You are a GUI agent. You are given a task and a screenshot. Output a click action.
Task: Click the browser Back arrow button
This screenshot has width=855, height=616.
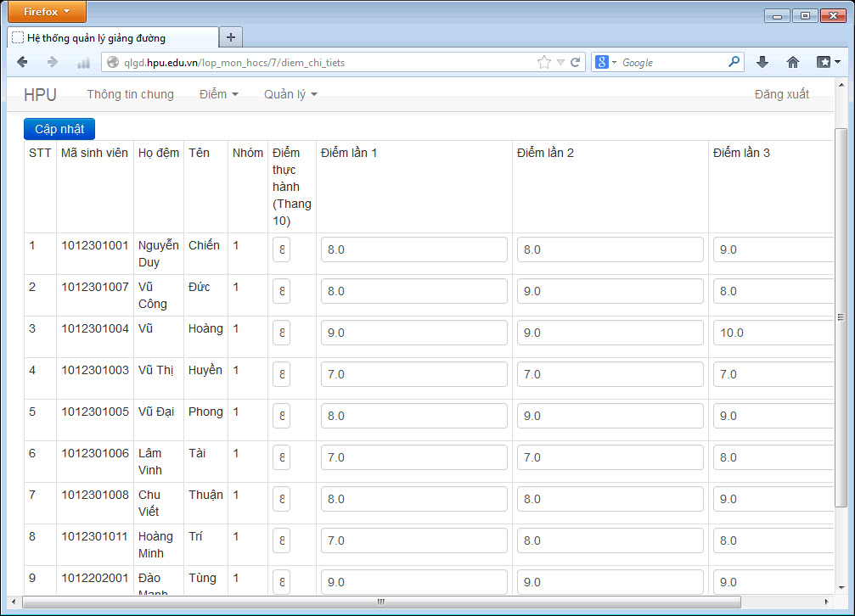coord(22,62)
